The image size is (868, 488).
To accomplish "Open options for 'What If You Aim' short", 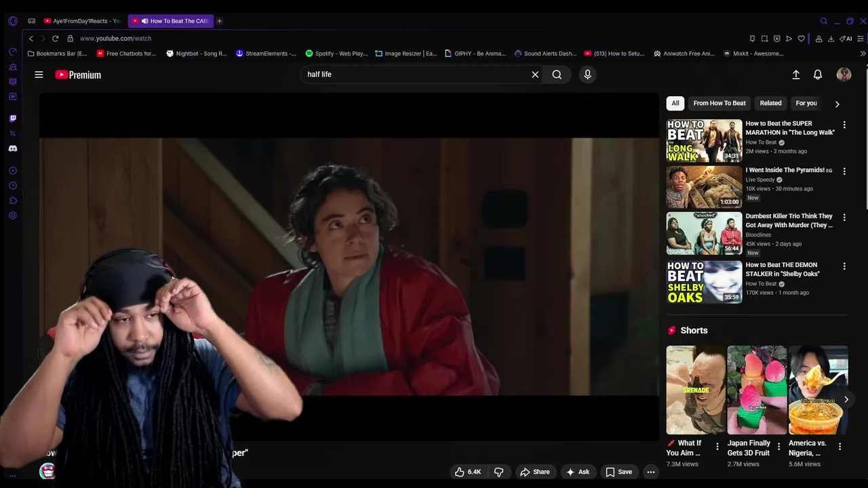I will click(x=717, y=447).
